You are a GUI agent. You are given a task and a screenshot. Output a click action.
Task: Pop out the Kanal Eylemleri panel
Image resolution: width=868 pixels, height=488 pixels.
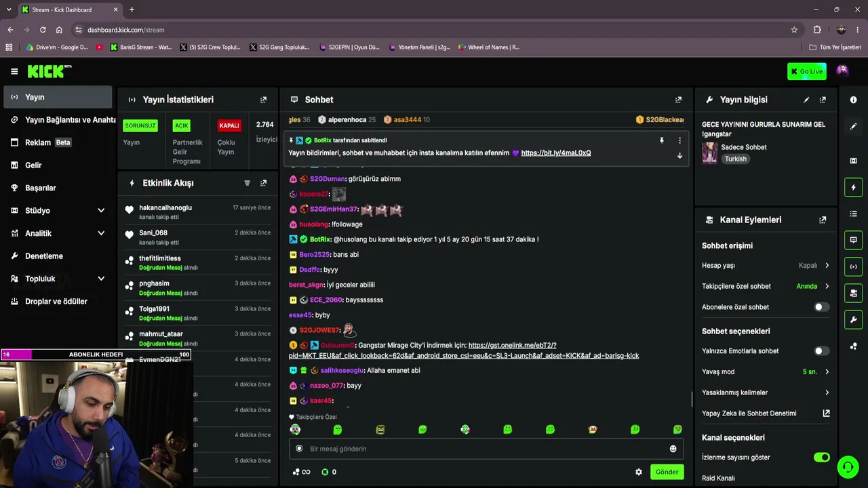point(823,220)
